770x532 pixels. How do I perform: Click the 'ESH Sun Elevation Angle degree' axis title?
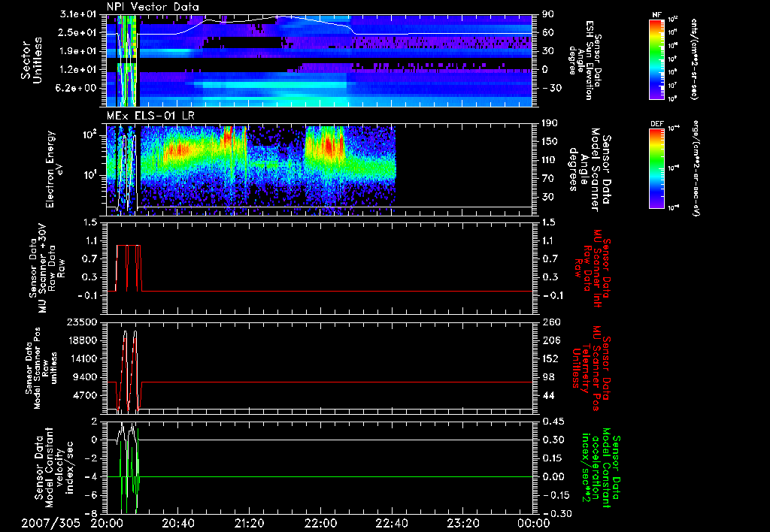[584, 60]
